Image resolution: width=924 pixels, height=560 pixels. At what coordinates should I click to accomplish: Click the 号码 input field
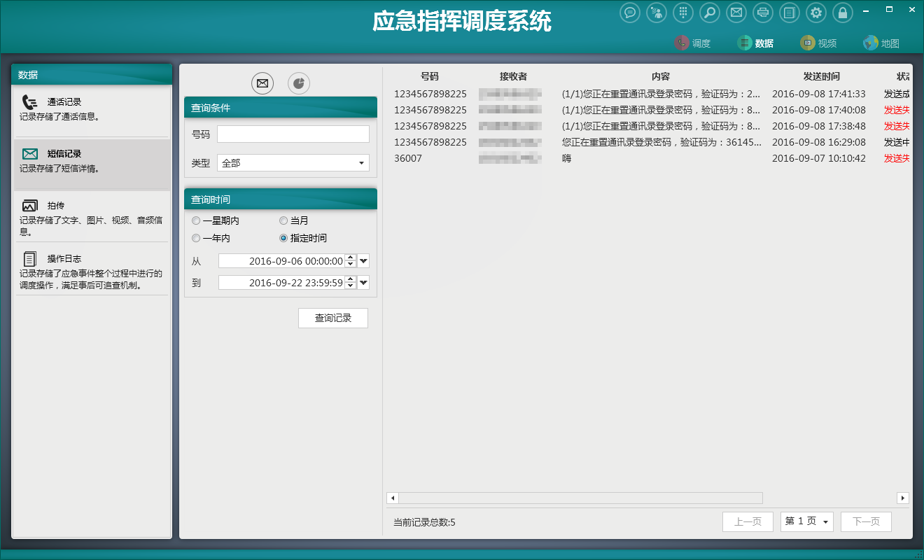pyautogui.click(x=293, y=134)
